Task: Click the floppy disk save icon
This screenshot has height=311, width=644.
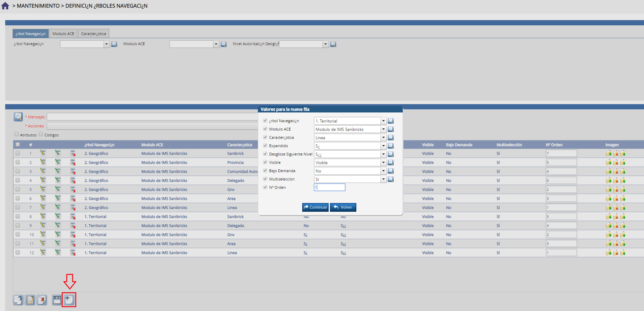Action: point(57,300)
